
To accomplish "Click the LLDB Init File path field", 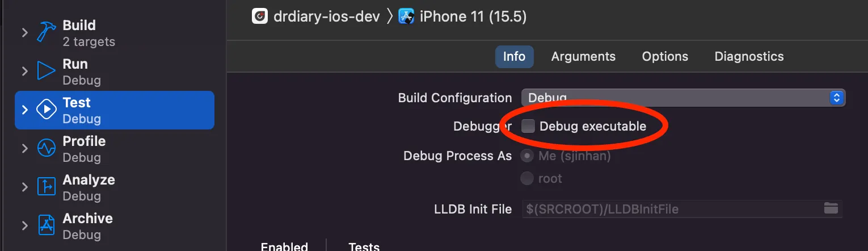I will click(669, 209).
